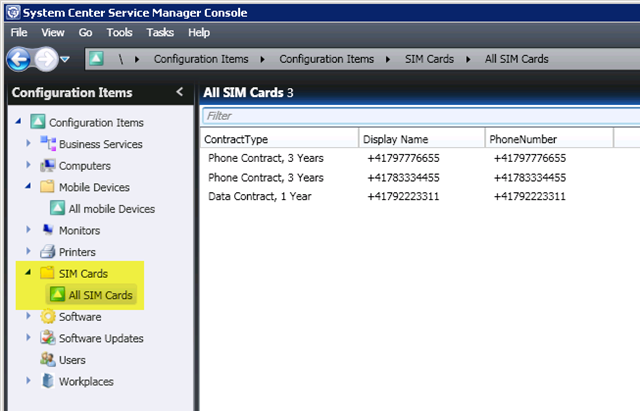Viewport: 640px width, 411px height.
Task: Click the Printers icon in navigation tree
Action: [47, 252]
